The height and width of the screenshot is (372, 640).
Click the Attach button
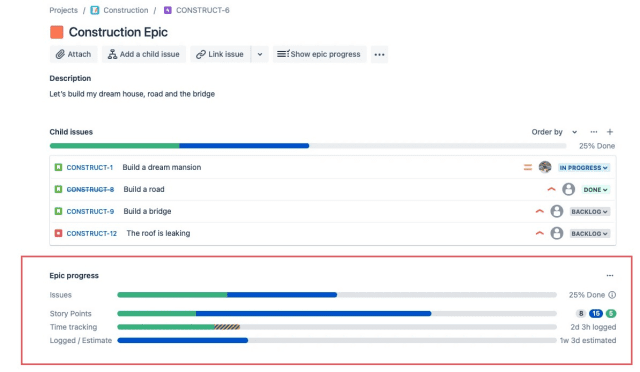pos(73,54)
